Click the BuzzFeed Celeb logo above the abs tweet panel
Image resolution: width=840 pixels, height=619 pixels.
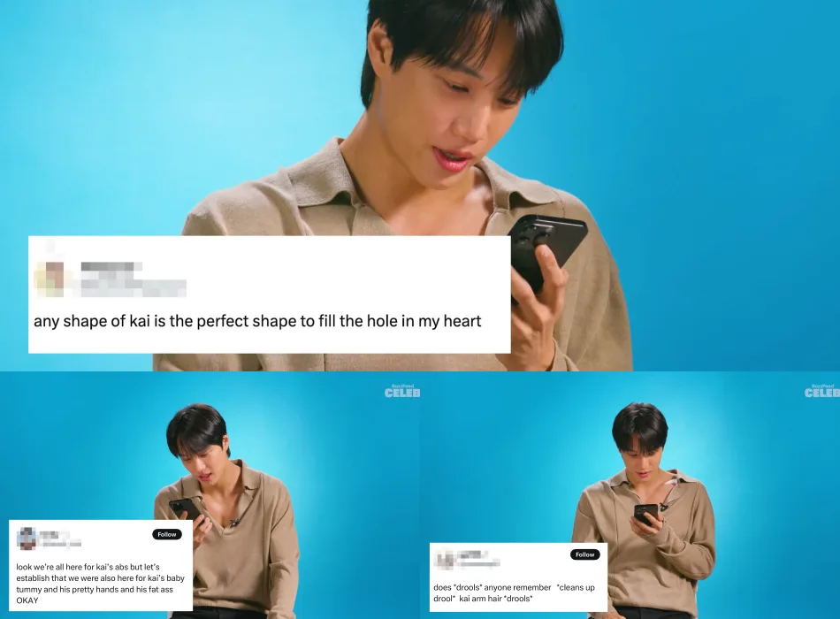tap(402, 391)
